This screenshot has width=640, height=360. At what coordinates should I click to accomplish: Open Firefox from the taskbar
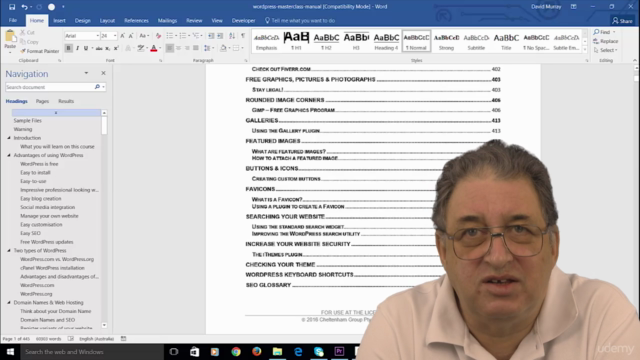256,351
